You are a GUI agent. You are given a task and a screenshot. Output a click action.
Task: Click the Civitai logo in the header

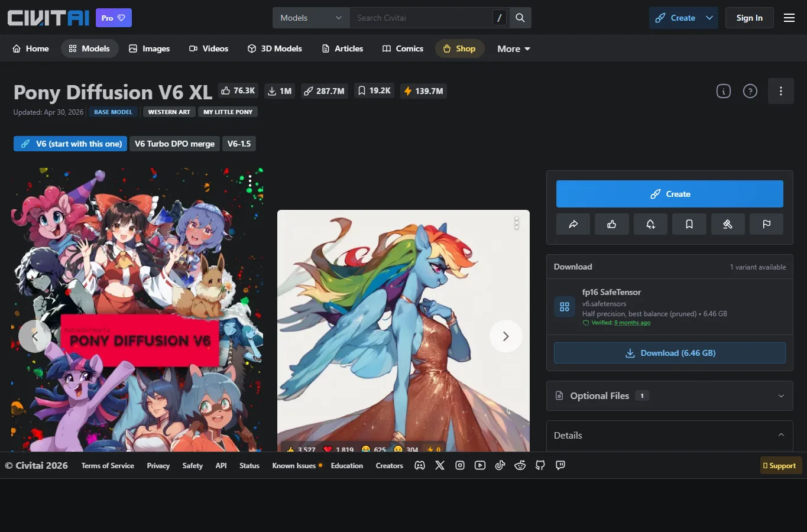(x=48, y=18)
